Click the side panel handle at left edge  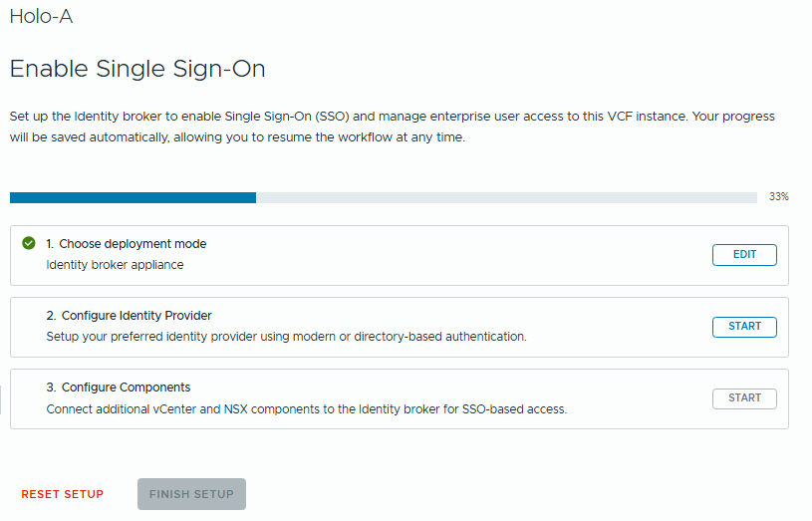(2, 398)
